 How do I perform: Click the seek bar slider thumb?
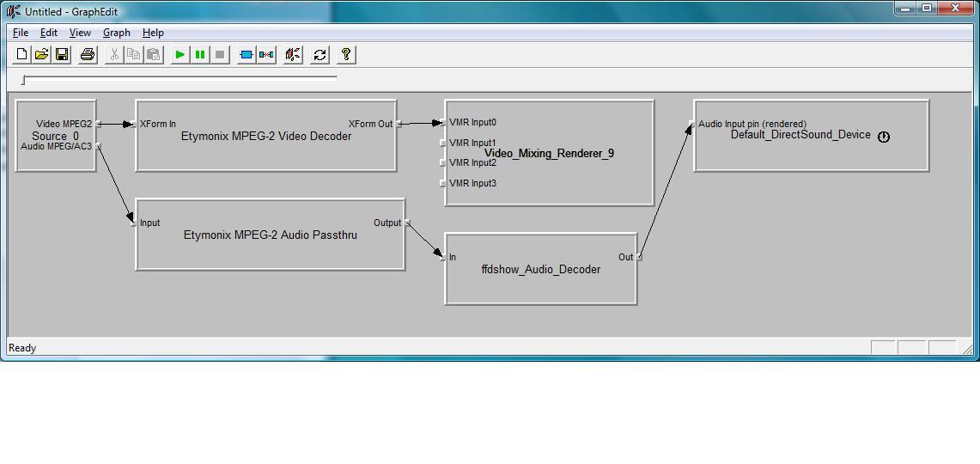[24, 80]
